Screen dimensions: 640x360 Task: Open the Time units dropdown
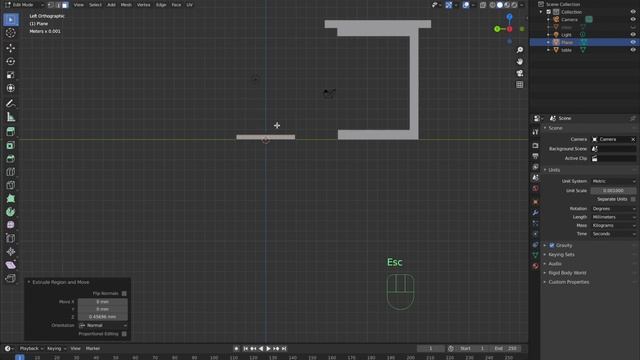[x=613, y=234]
